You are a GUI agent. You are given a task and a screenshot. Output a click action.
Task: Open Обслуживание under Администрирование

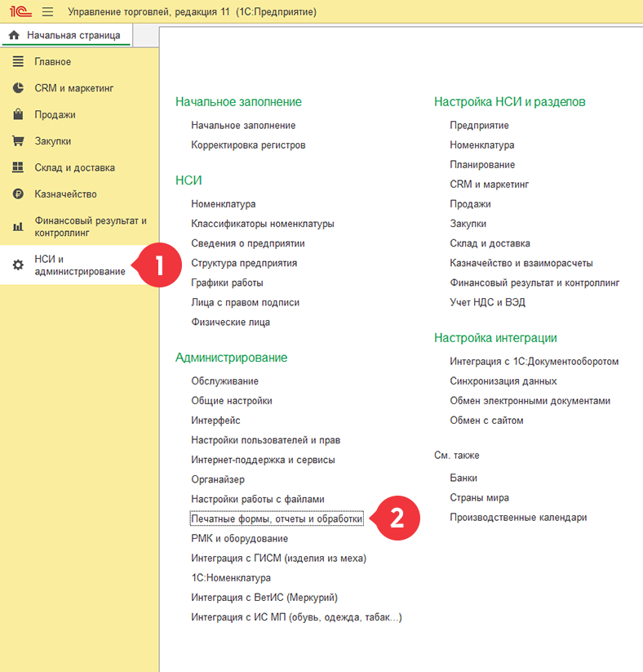tap(225, 381)
